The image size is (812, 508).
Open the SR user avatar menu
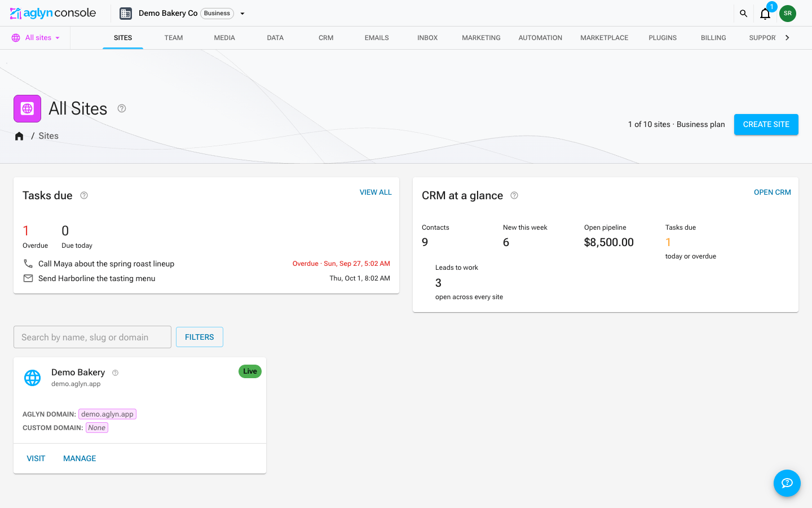tap(788, 14)
